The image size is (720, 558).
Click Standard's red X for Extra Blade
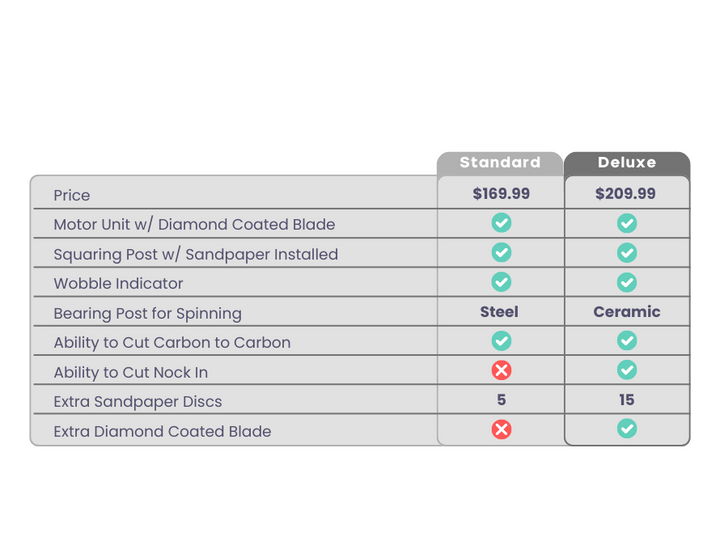point(501,429)
